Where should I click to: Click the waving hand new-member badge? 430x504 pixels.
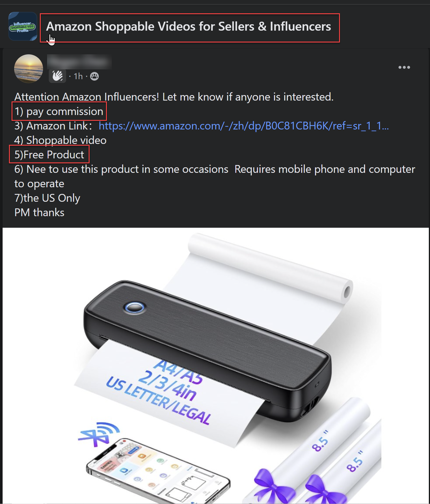pos(57,76)
